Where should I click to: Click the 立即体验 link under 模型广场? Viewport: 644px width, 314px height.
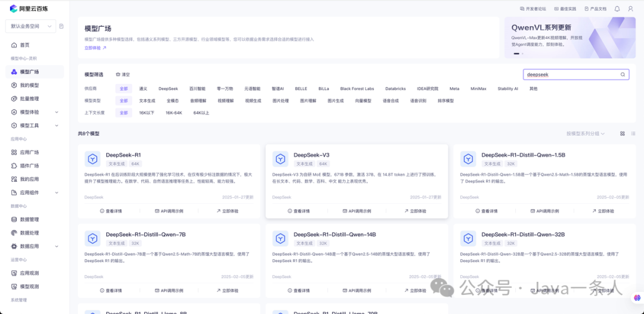click(95, 48)
